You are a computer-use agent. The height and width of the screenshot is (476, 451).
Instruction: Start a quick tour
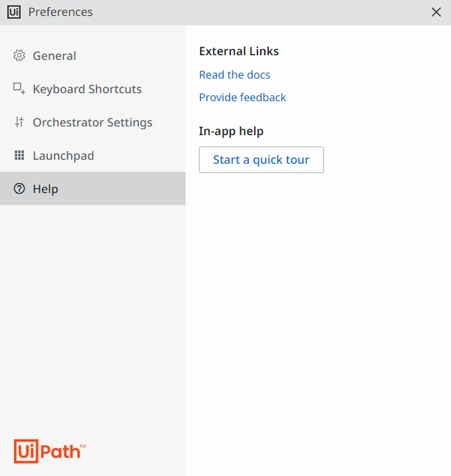[261, 160]
